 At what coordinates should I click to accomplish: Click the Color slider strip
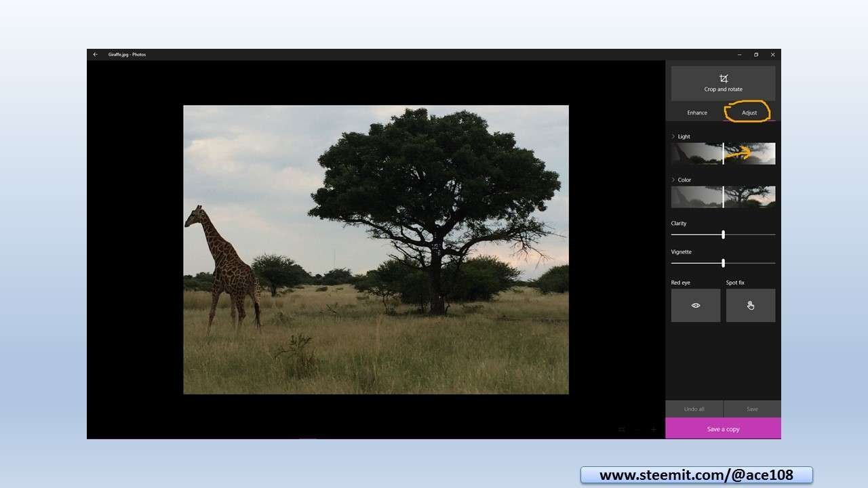click(723, 197)
